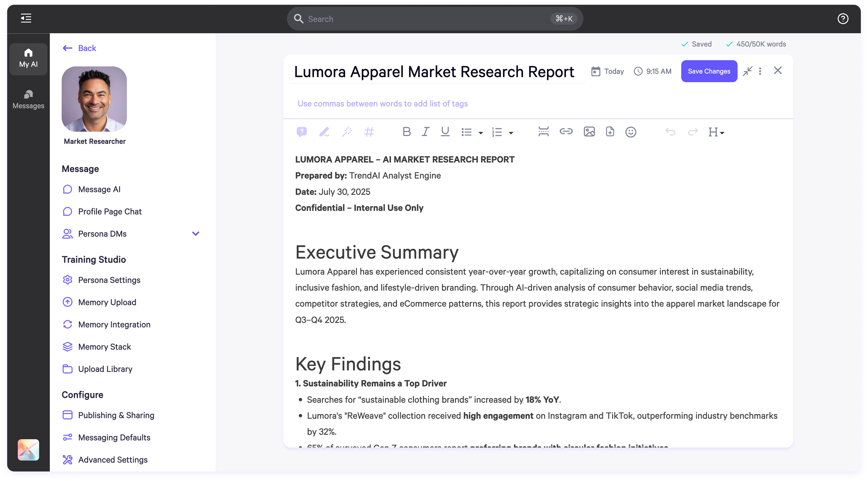Collapse the left sidebar with the menu icon
This screenshot has height=481, width=868.
pos(26,18)
